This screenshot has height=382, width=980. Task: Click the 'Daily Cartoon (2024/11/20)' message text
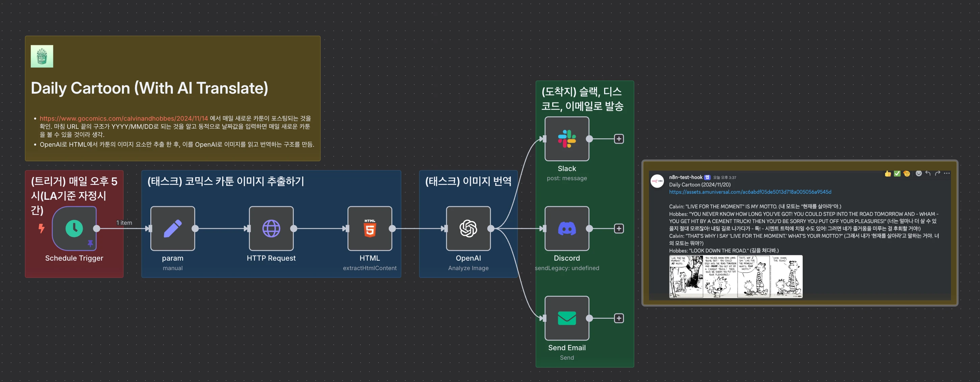[x=700, y=185]
